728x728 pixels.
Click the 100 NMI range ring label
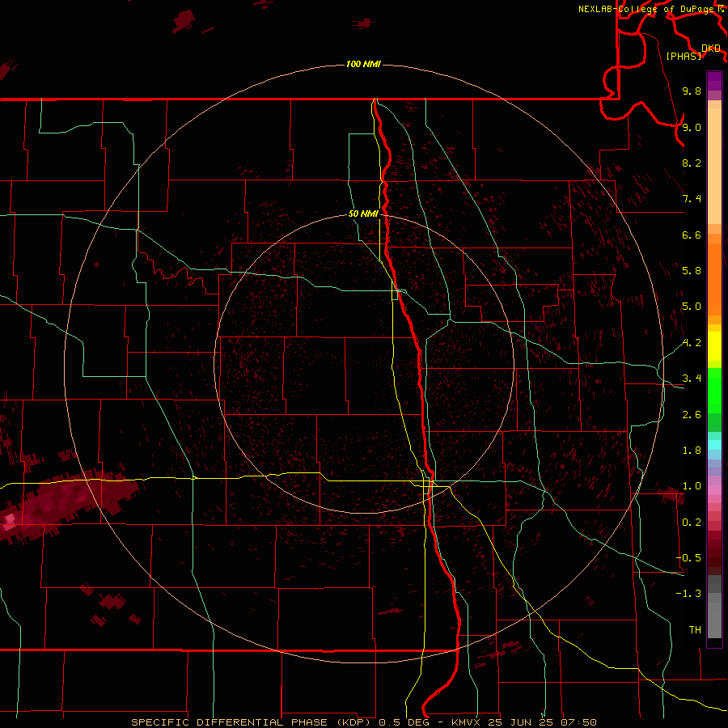(363, 64)
